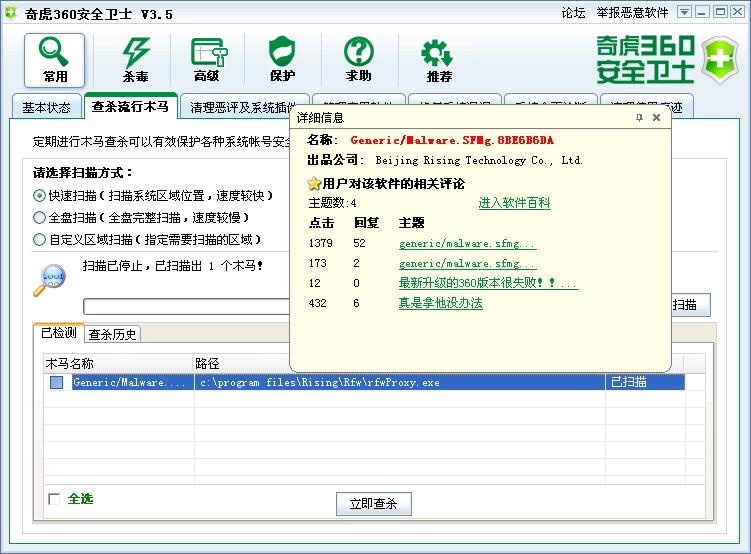Click malware name Generic/Malware.SFMg.8BE6B6DA in popup
Viewport: 751px width, 554px height.
452,140
